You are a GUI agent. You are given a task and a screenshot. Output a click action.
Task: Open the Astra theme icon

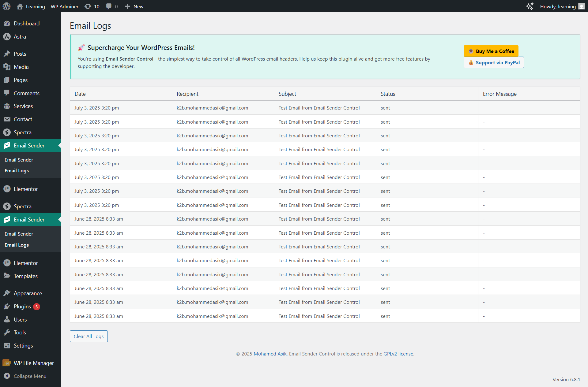[7, 37]
